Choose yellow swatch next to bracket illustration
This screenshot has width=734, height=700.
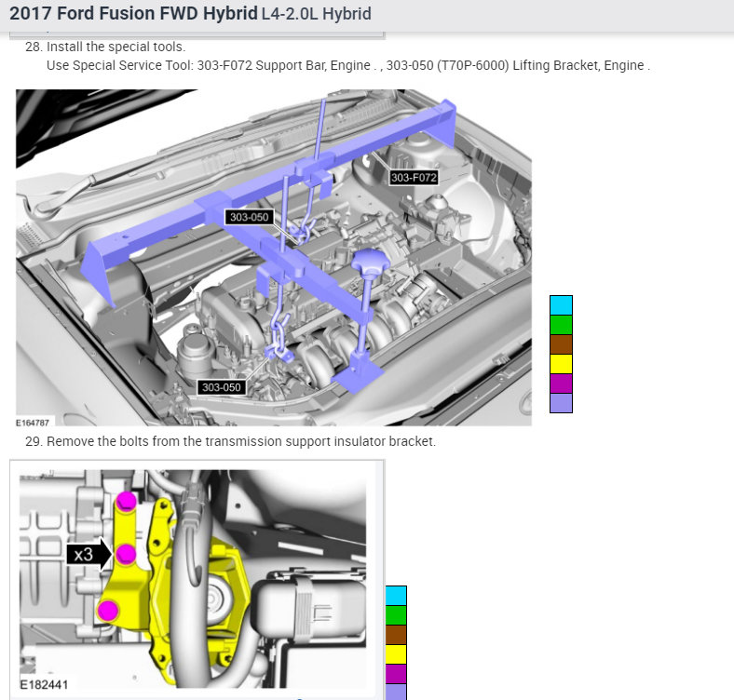tap(396, 654)
